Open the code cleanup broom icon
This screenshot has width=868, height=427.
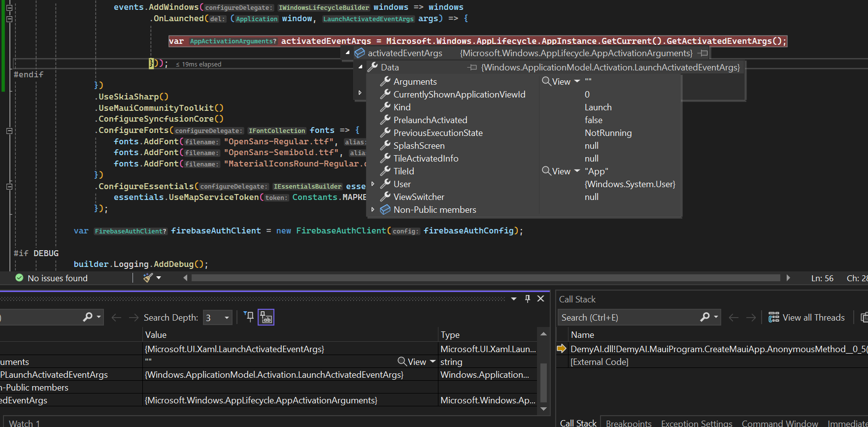147,278
